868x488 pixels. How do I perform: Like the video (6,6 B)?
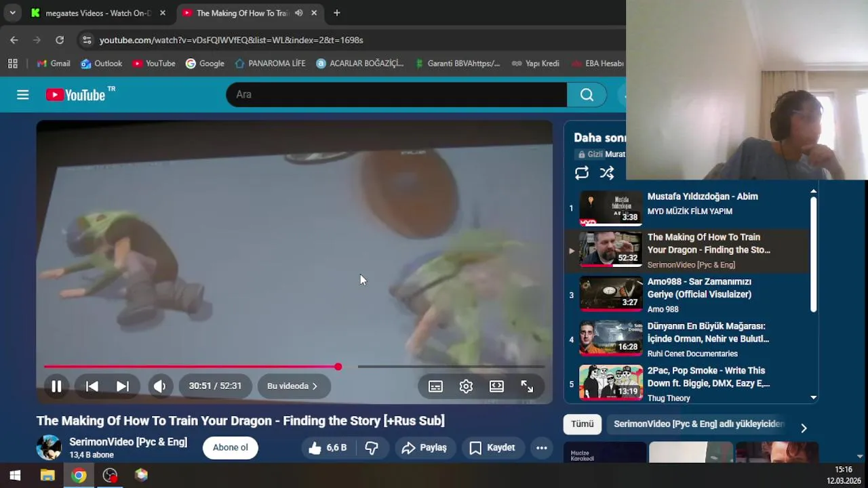tap(328, 447)
